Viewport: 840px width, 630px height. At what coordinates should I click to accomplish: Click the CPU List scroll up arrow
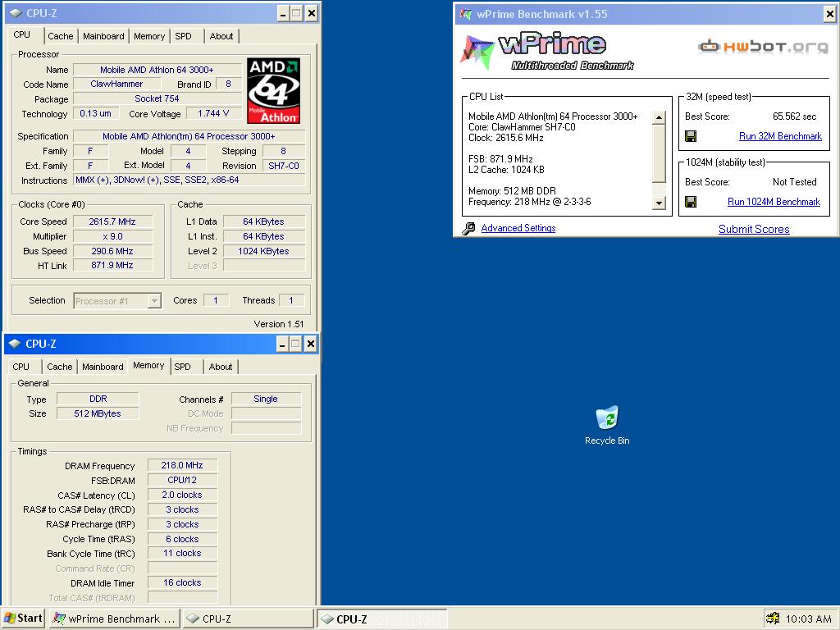(x=659, y=117)
